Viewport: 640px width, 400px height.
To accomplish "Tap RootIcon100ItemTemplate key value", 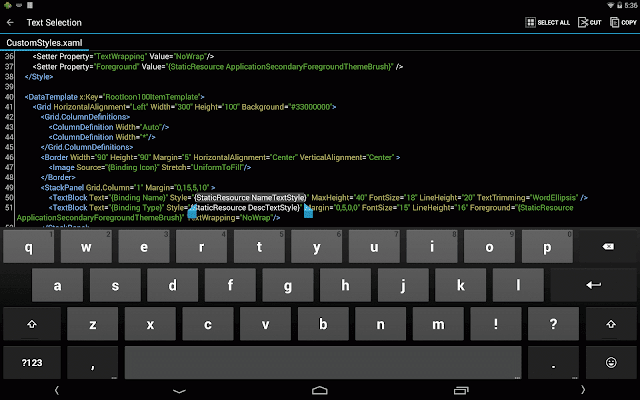I will click(x=152, y=97).
